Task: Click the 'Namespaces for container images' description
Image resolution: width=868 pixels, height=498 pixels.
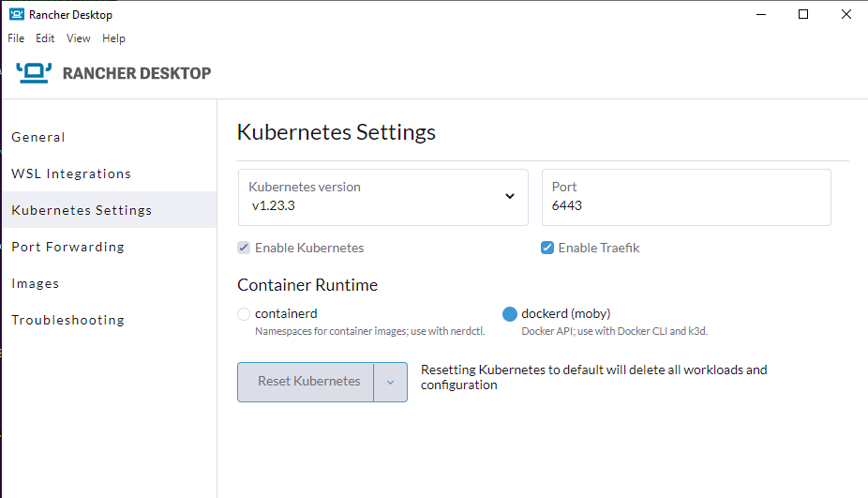Action: point(369,331)
